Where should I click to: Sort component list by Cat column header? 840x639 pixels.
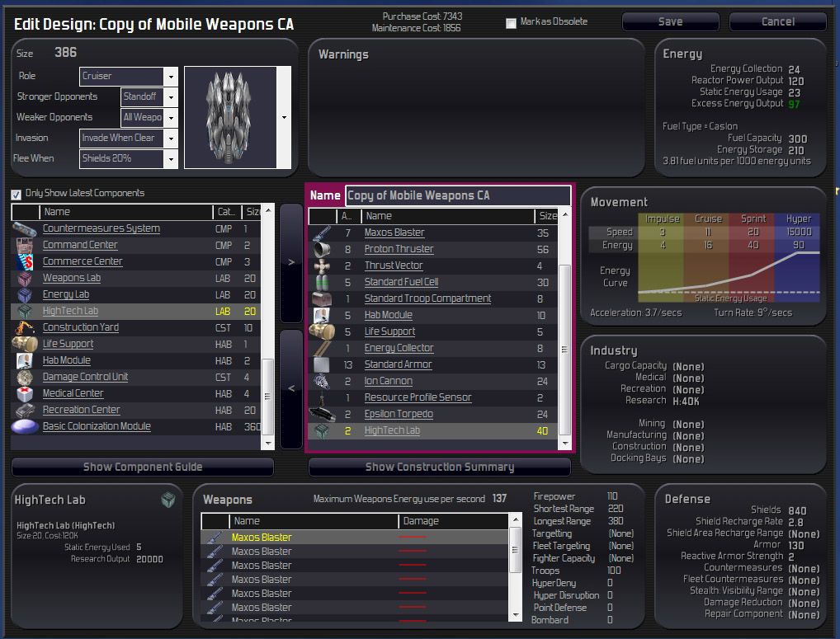pos(227,212)
